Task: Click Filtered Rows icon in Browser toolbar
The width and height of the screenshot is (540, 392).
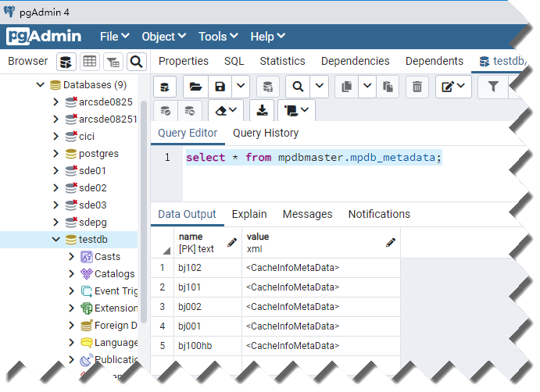Action: (113, 62)
